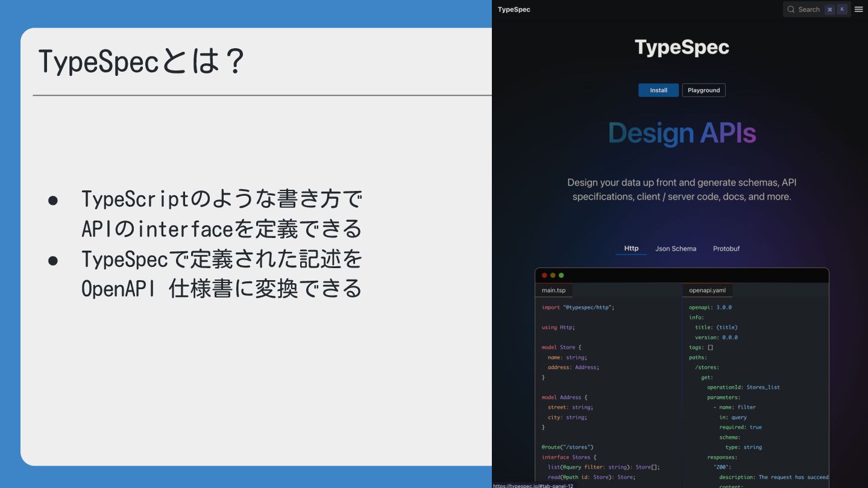Viewport: 868px width, 488px height.
Task: Select the openapi.yaml file tab
Action: (707, 290)
